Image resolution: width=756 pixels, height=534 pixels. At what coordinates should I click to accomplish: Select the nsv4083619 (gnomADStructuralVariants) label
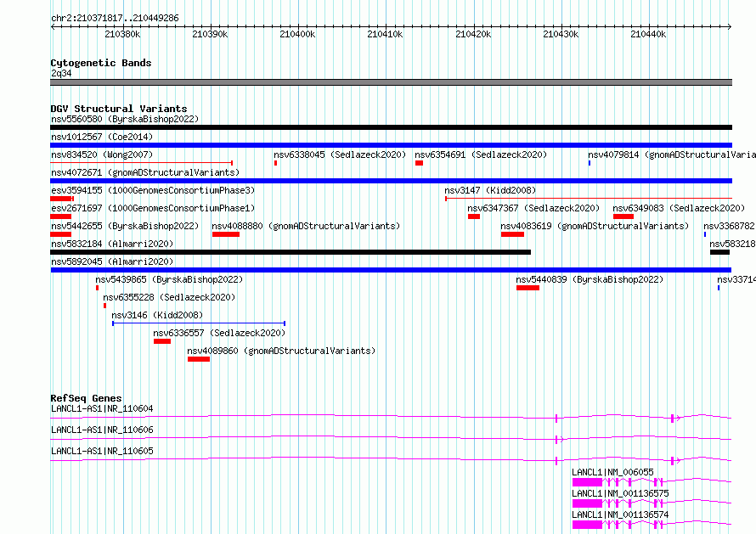pyautogui.click(x=595, y=226)
